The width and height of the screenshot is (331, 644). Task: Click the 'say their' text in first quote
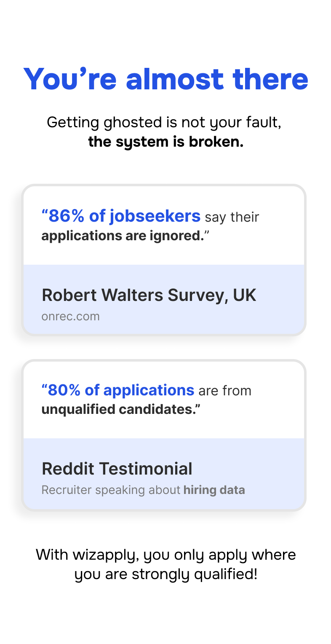pos(232,217)
